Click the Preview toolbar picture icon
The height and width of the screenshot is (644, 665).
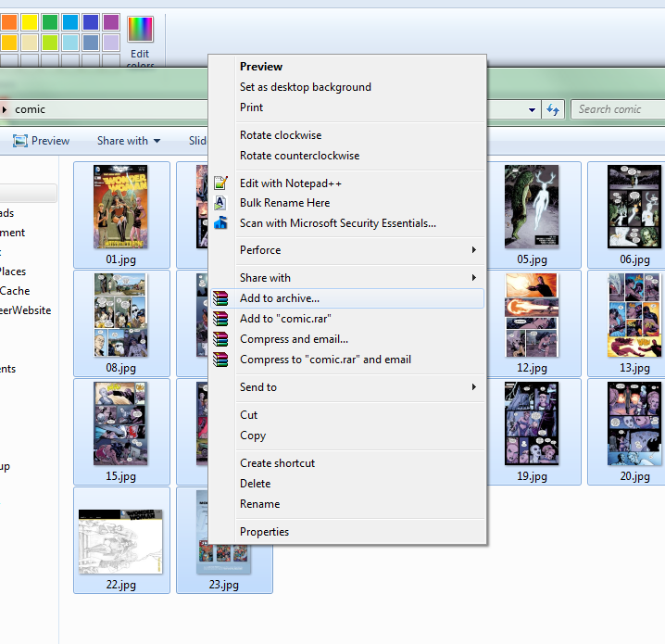point(20,141)
